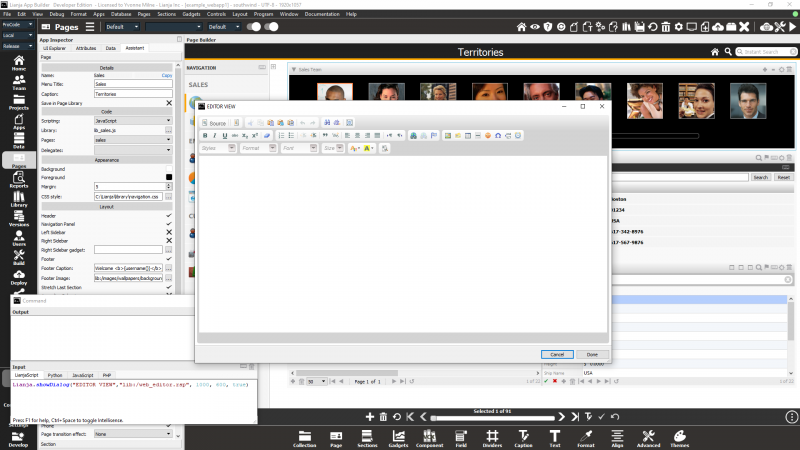
Task: Click Cancel in the Editor View dialog
Action: click(557, 355)
